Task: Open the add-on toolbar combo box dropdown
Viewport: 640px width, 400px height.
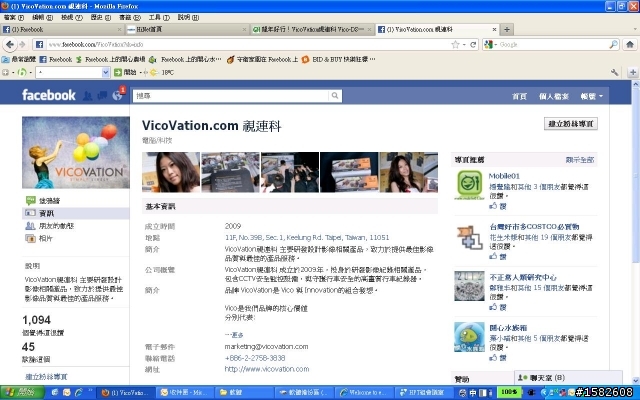Action: point(105,72)
